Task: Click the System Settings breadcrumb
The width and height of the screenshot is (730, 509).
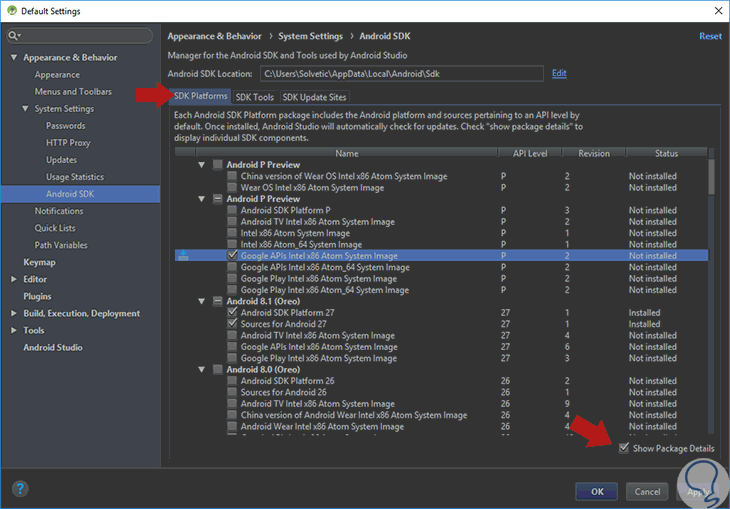Action: pyautogui.click(x=311, y=36)
